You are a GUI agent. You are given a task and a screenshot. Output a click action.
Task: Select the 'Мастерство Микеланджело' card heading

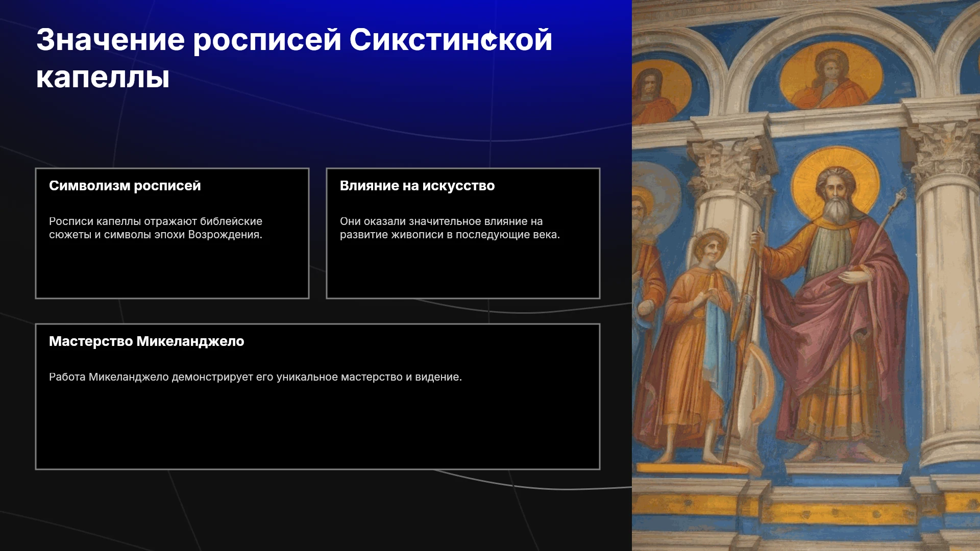[x=146, y=341]
